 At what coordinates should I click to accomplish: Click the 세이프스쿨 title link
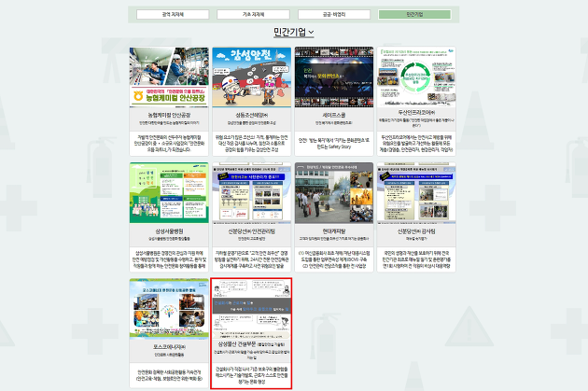pos(334,115)
